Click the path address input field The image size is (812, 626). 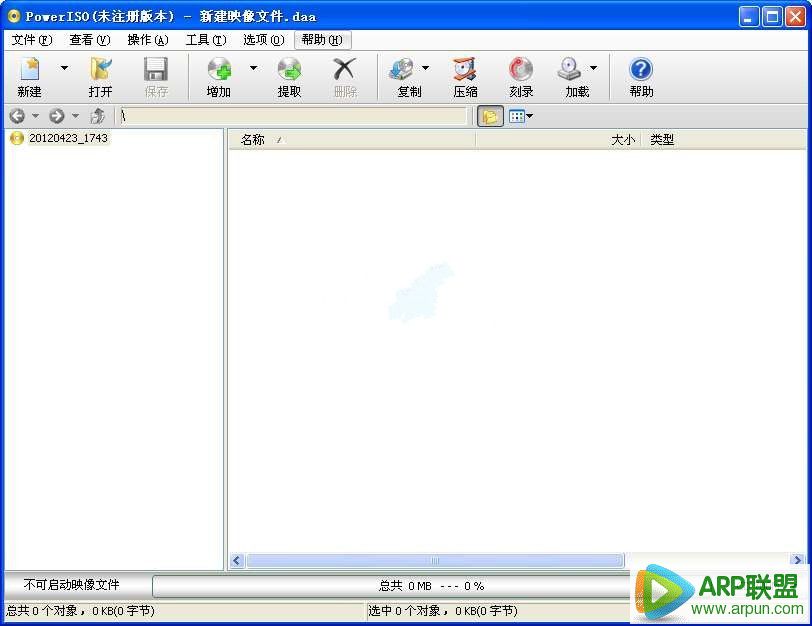click(293, 116)
